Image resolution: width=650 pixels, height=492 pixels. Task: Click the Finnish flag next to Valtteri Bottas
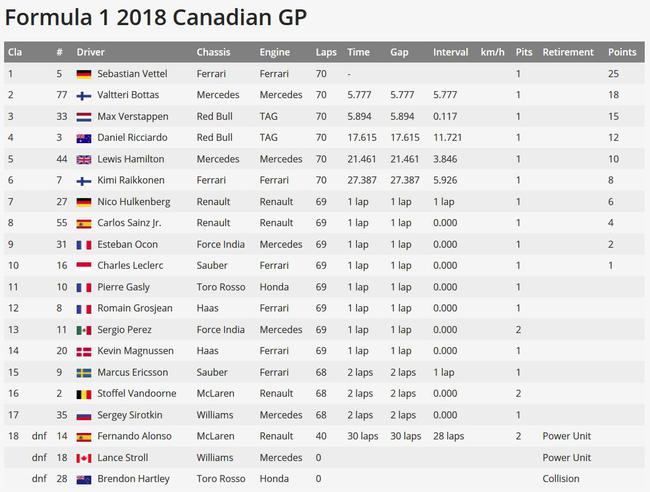tap(84, 96)
